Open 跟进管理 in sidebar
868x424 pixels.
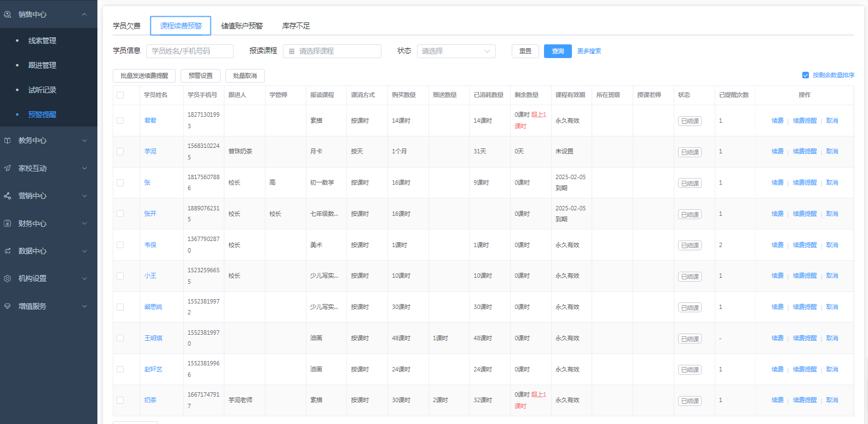[43, 65]
